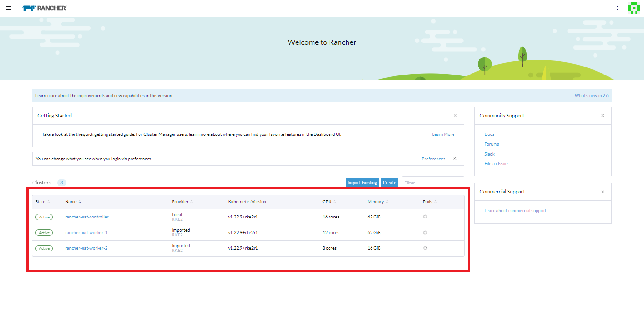Sort clusters by CPU column
This screenshot has height=310, width=644.
pyautogui.click(x=329, y=202)
